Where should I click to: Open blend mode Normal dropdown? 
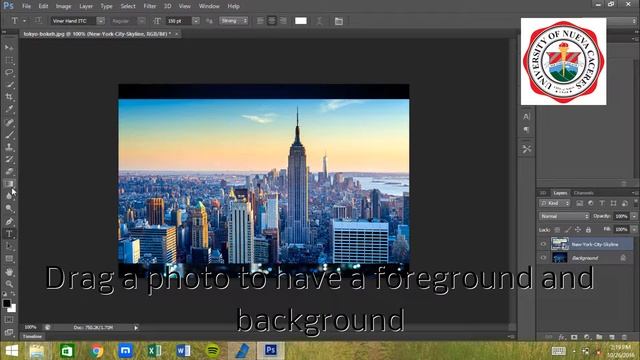pos(564,216)
